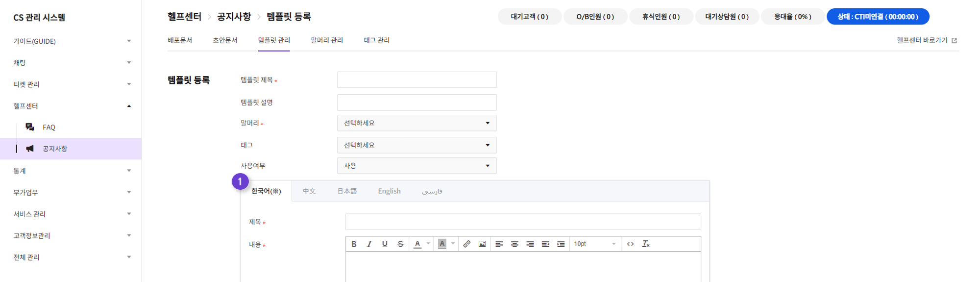
Task: Increase indent in the editor
Action: point(561,244)
